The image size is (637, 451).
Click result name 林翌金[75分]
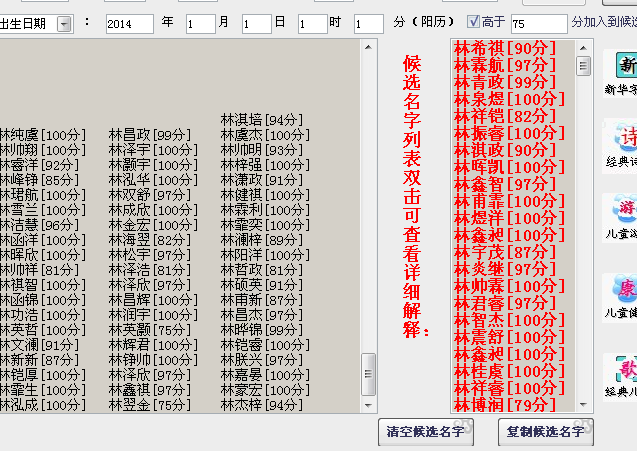pos(150,405)
